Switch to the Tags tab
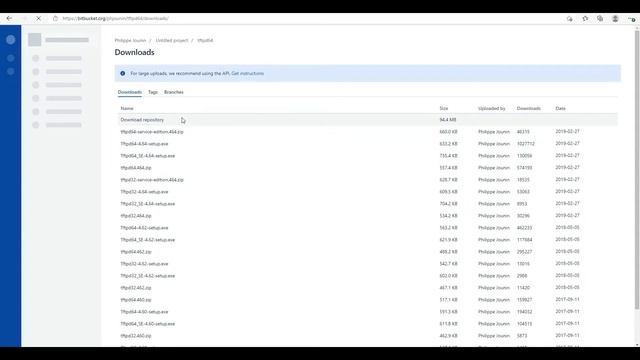The height and width of the screenshot is (360, 640). tap(153, 92)
